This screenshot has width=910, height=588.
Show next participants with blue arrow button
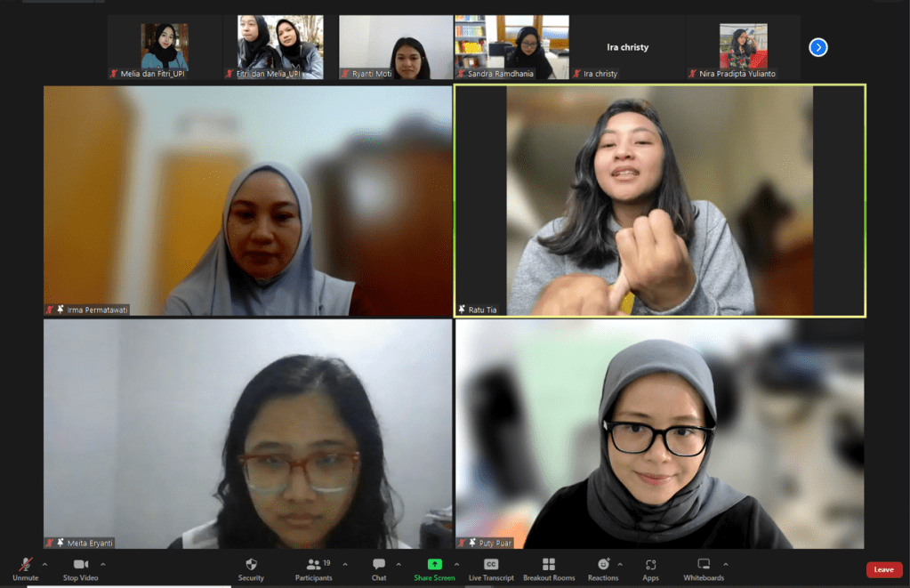[x=818, y=47]
